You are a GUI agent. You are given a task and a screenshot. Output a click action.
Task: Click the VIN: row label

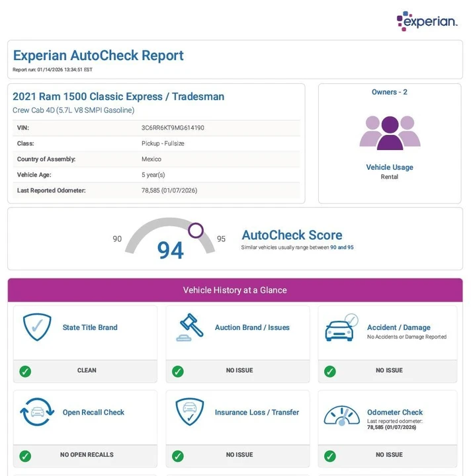[x=23, y=128]
